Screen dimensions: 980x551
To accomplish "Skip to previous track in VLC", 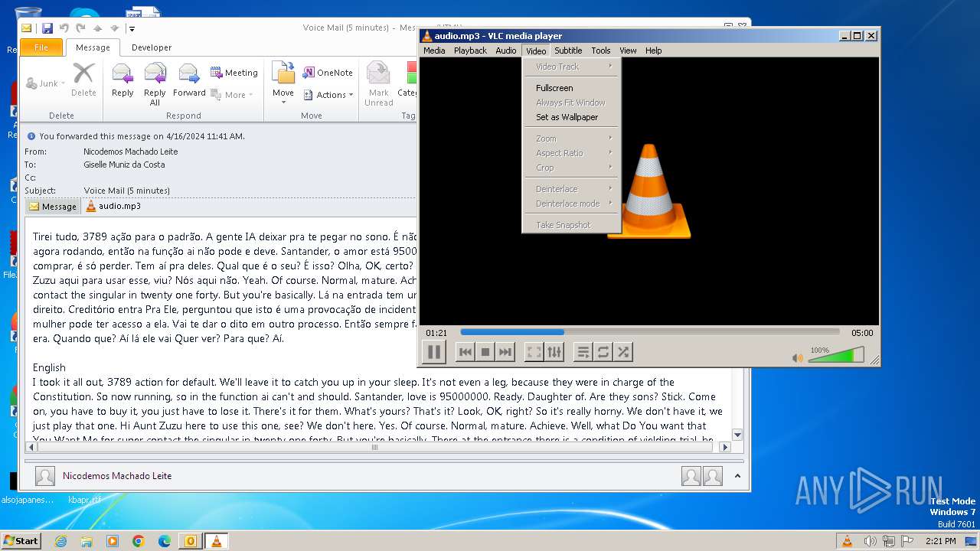I will pos(465,352).
